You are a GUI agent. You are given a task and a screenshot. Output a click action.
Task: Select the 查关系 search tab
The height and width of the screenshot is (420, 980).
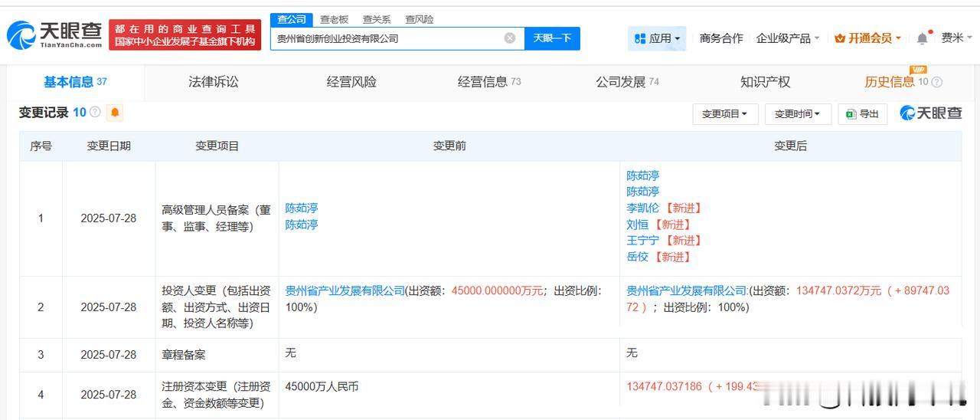coord(377,19)
